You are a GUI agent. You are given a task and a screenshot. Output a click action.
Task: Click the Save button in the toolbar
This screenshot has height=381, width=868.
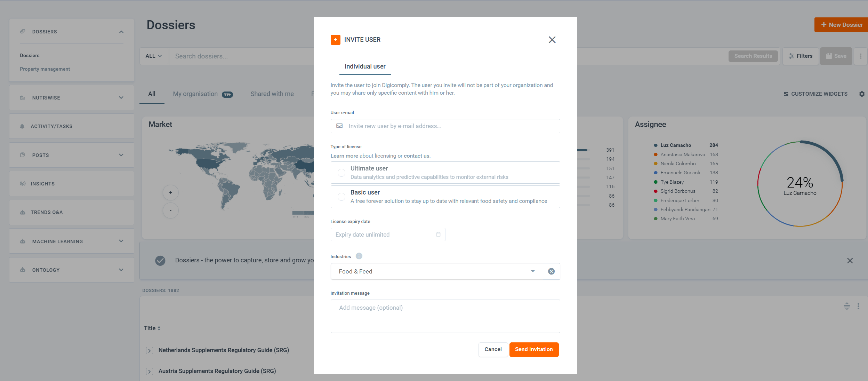coord(836,56)
